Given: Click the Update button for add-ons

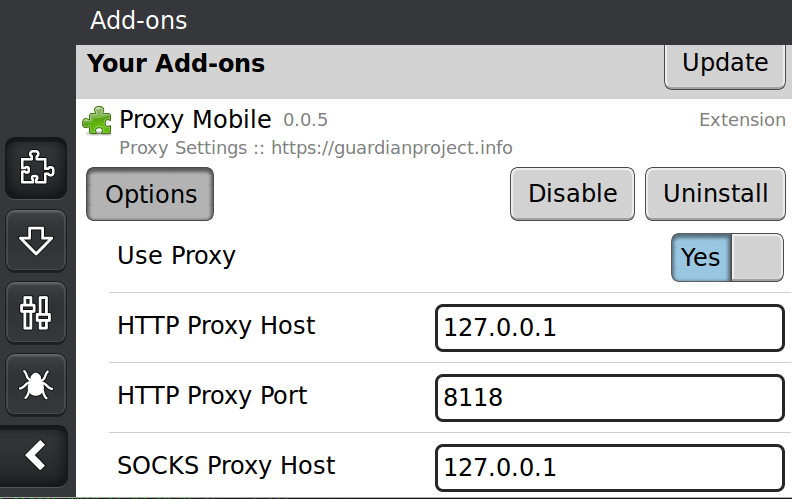Looking at the screenshot, I should (725, 64).
